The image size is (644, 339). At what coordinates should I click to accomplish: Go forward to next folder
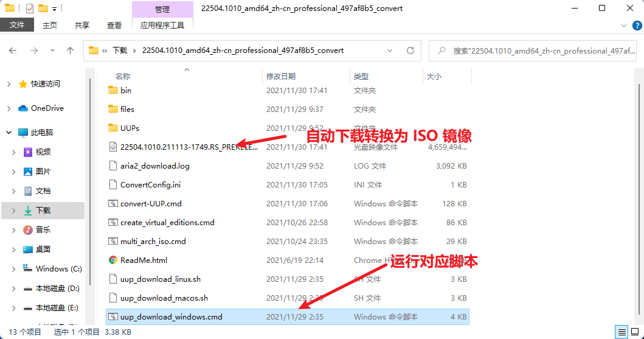(x=34, y=51)
